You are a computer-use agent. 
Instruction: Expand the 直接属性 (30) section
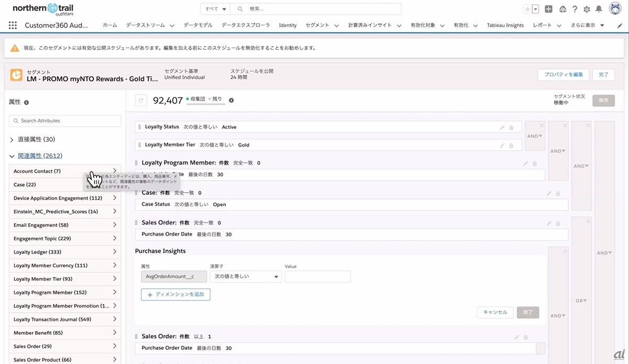(x=12, y=140)
